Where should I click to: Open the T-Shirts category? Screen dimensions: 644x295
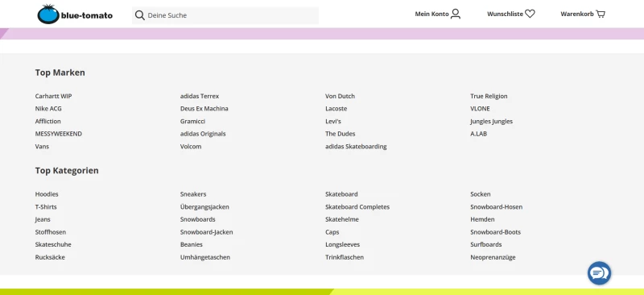[46, 207]
